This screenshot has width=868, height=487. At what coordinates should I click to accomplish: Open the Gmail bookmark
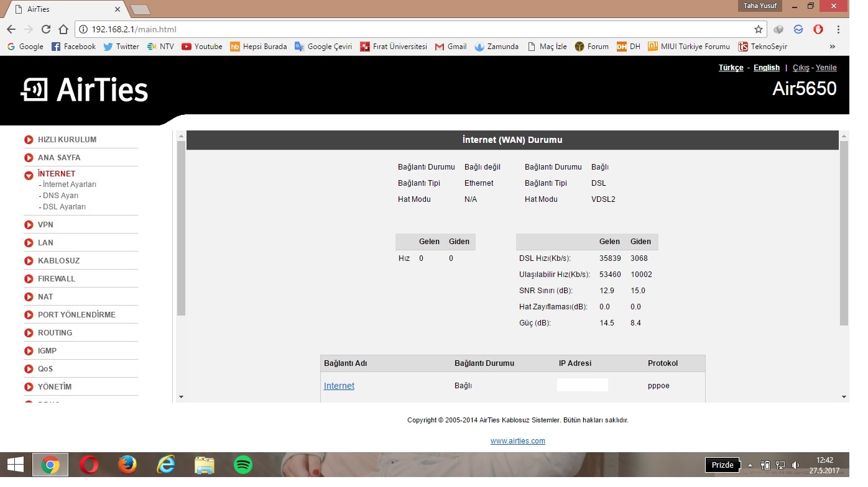(451, 47)
